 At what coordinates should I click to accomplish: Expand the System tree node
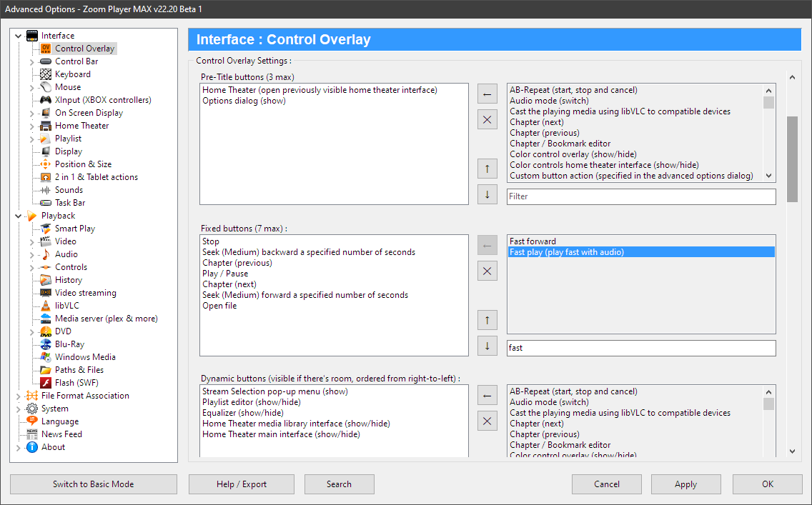pos(18,408)
